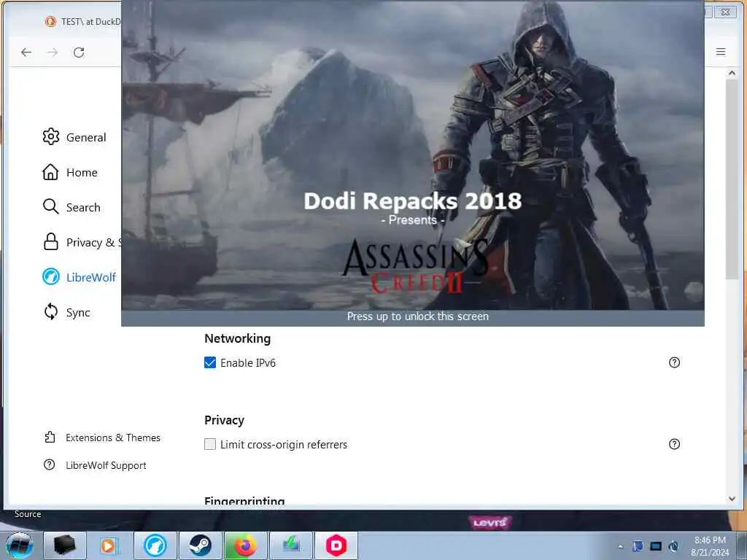Go back with the browser back arrow

click(26, 52)
